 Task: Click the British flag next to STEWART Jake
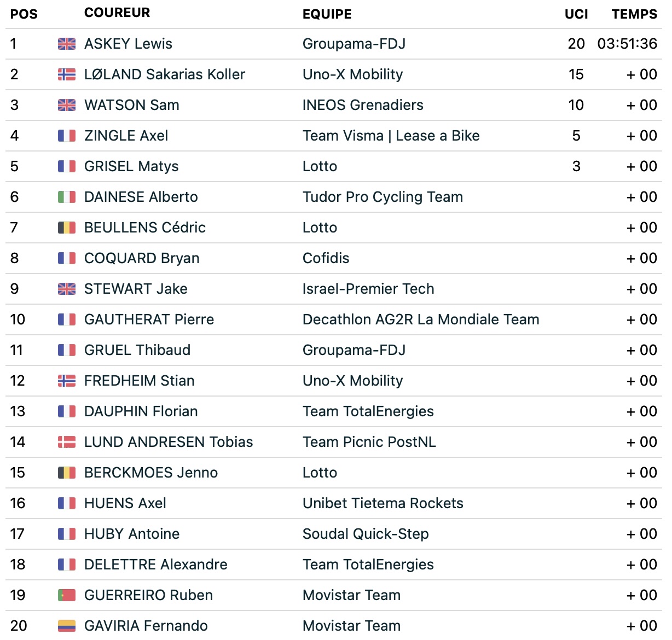pos(67,289)
